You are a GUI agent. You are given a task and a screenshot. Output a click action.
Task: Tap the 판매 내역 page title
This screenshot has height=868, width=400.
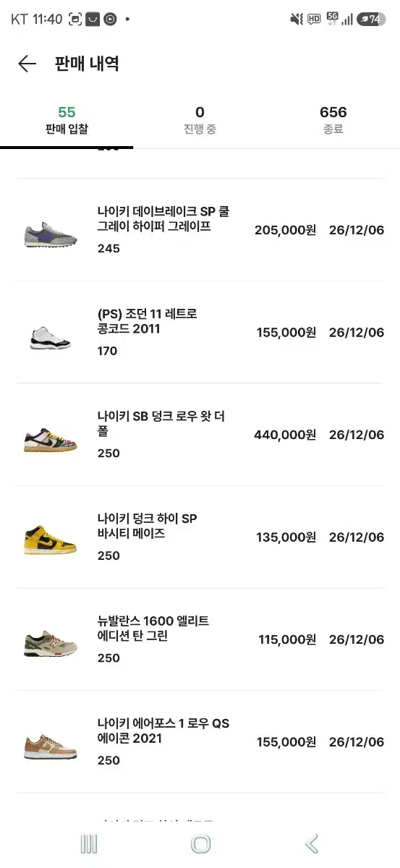[x=87, y=64]
